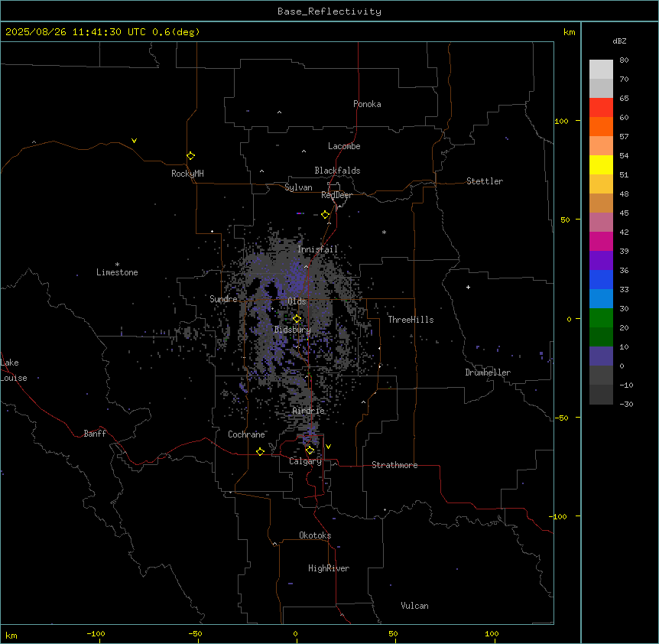This screenshot has height=644, width=659.
Task: Select the yellow diamond marker below Cochrane
Action: [x=260, y=451]
